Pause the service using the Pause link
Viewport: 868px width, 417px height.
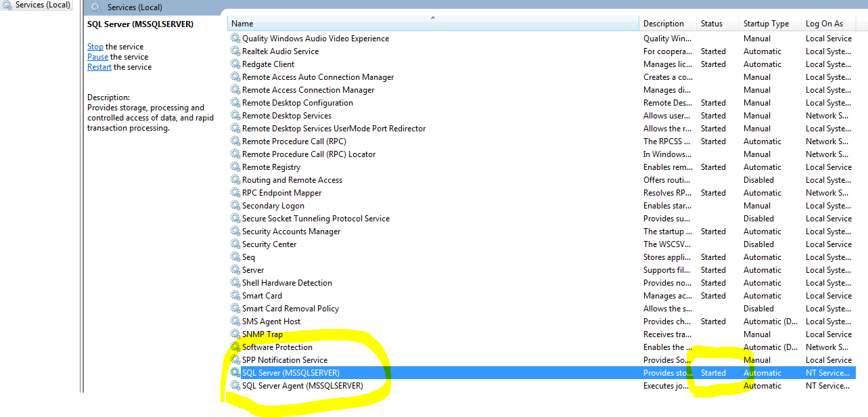click(x=97, y=57)
